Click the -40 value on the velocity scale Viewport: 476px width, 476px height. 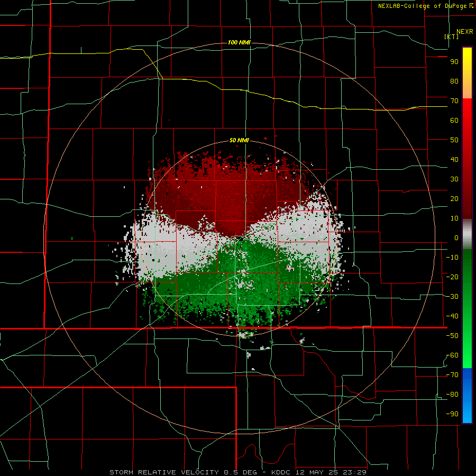tap(452, 316)
